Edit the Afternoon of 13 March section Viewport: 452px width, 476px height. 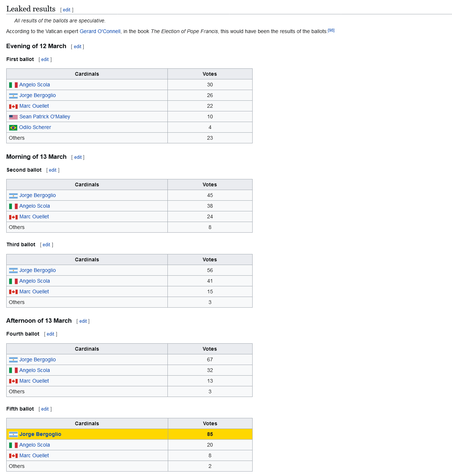83,321
